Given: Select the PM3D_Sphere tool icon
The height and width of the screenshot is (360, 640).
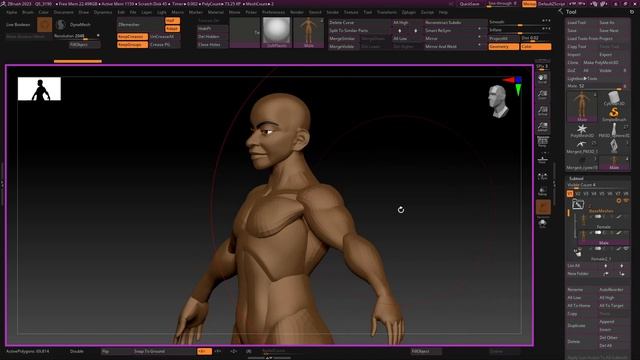Looking at the screenshot, I should 614,131.
